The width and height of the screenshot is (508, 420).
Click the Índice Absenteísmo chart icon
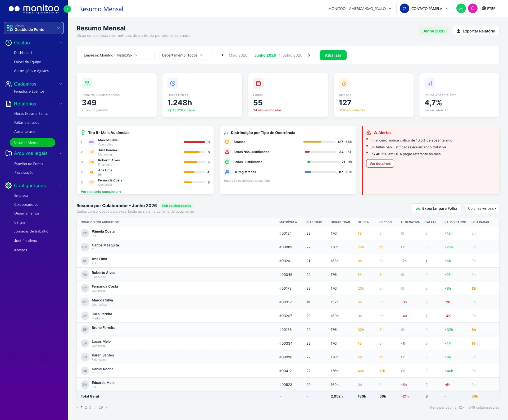tap(430, 83)
